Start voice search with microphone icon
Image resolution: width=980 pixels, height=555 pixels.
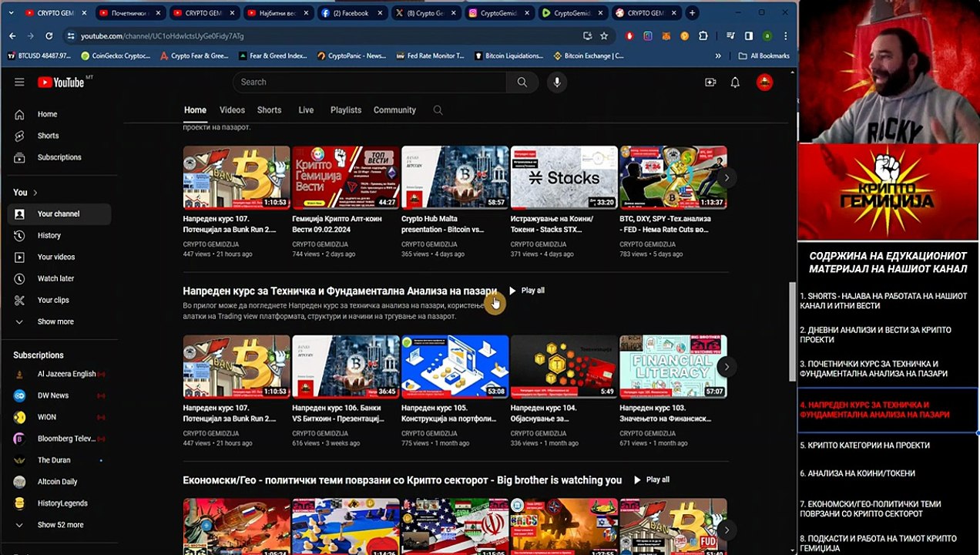556,82
